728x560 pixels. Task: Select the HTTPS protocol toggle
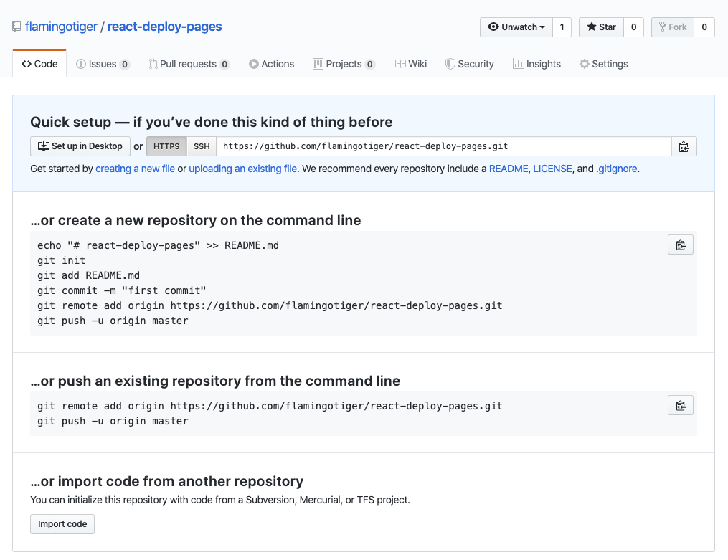point(166,146)
